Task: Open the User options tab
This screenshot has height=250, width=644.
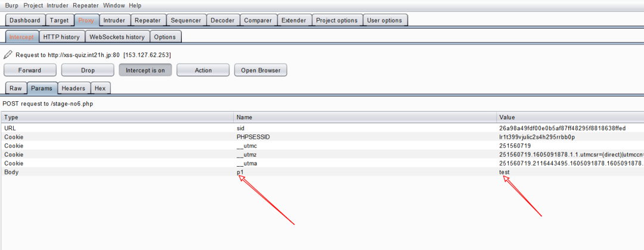Action: coord(385,20)
